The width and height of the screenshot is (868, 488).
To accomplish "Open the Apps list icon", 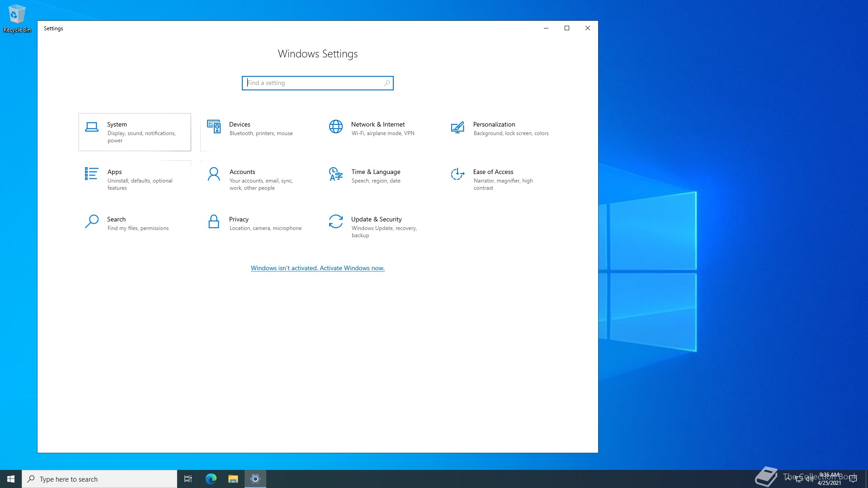I will click(x=91, y=174).
